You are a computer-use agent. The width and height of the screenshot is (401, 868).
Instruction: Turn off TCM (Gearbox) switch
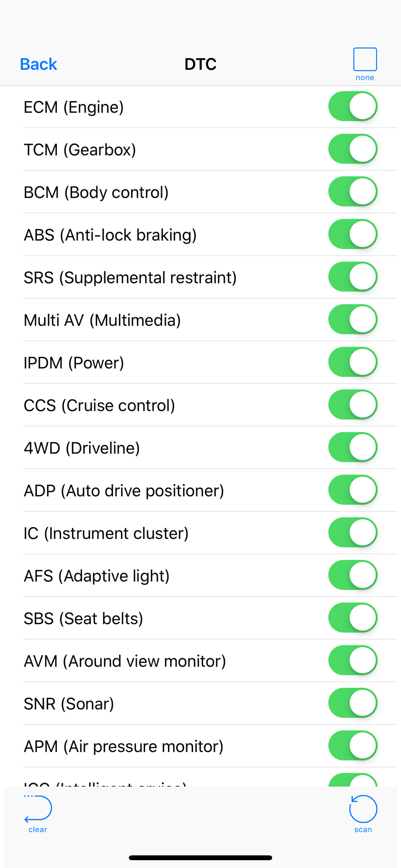353,149
